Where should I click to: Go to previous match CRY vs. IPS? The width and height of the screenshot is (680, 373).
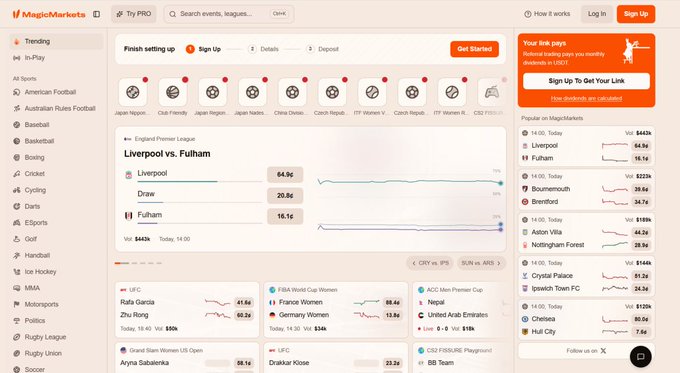click(x=430, y=263)
